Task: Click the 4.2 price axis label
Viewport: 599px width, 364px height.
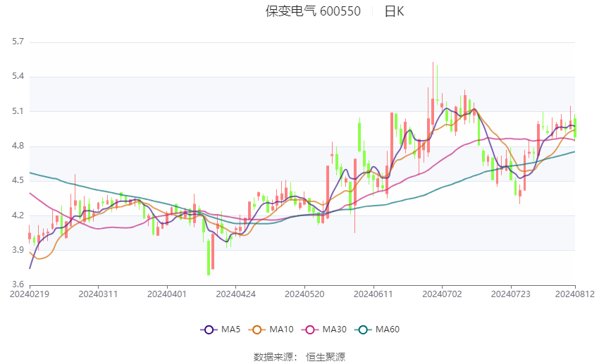Action: pos(18,215)
